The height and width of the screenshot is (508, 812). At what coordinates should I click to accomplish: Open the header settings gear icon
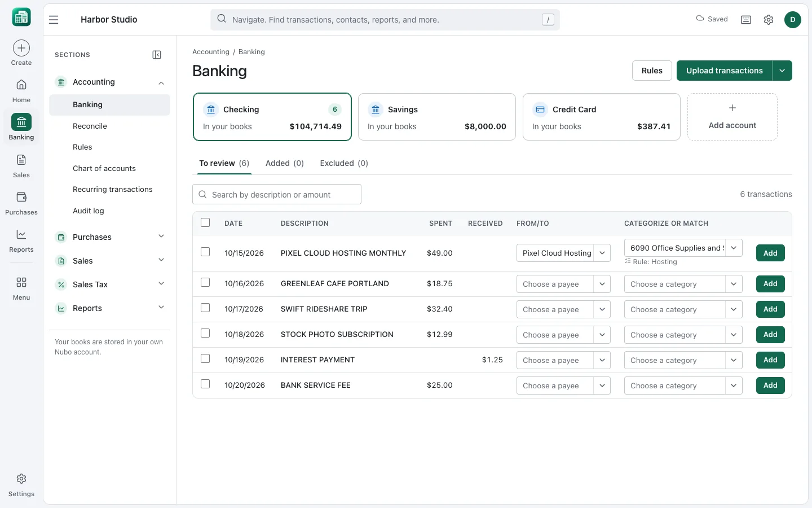coord(769,20)
